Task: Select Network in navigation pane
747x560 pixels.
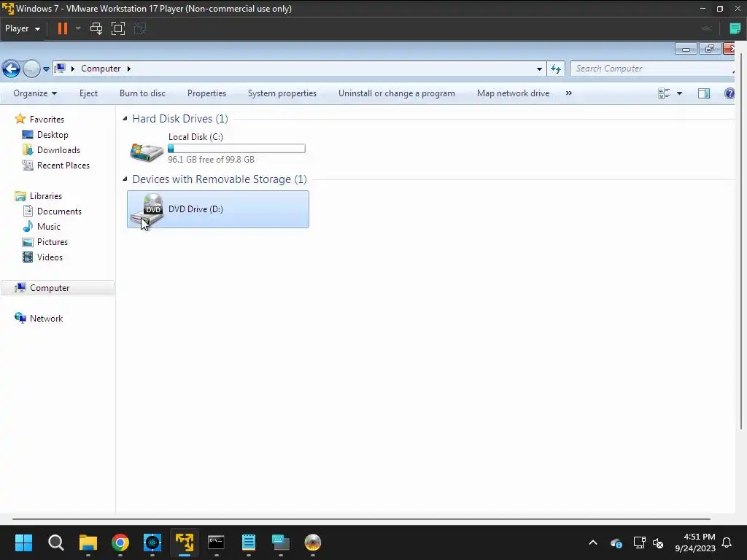Action: pyautogui.click(x=46, y=318)
